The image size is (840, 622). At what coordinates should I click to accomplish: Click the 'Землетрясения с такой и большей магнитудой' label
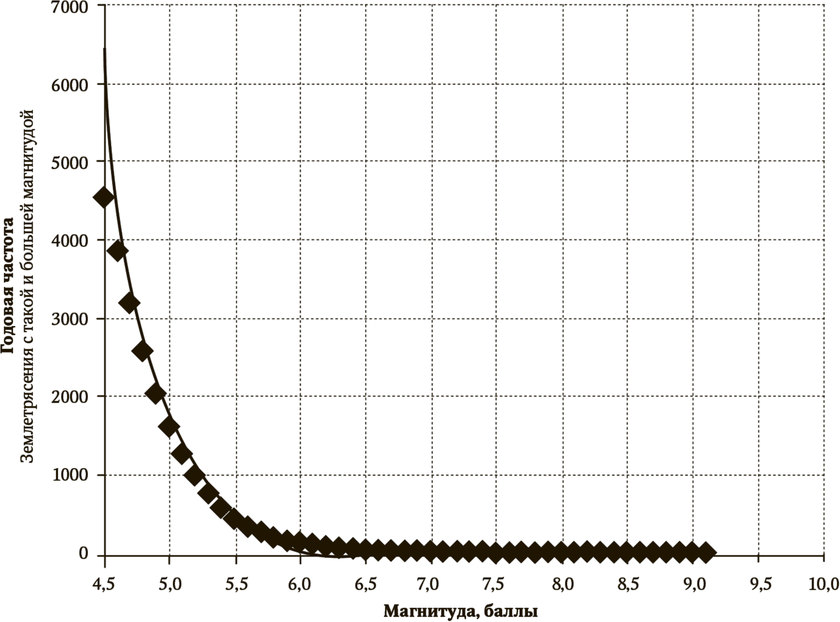coord(27,286)
